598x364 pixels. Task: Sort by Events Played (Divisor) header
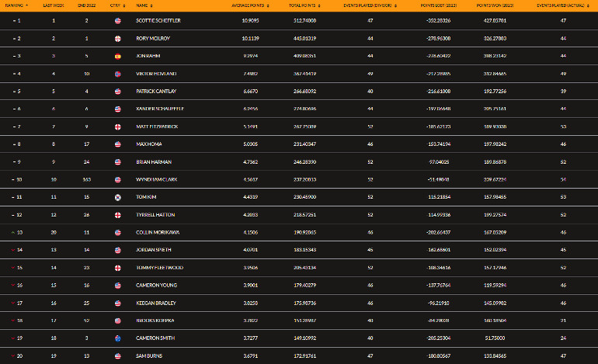point(370,5)
